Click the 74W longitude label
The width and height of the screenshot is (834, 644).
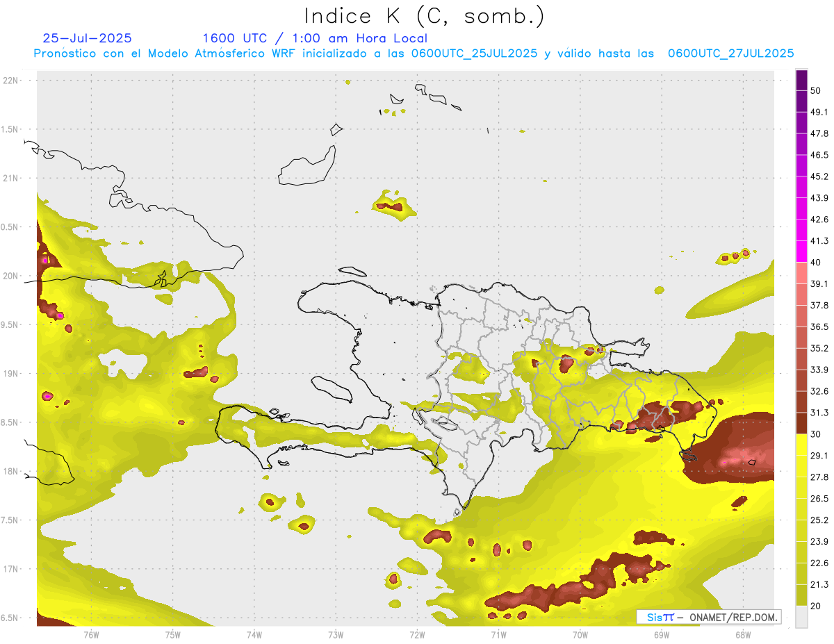pos(254,635)
